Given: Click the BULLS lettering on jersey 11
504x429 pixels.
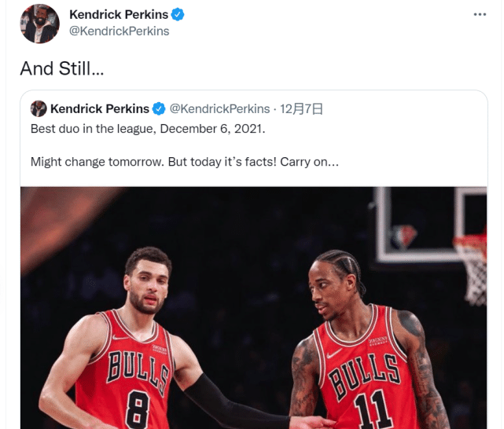Looking at the screenshot, I should click(x=365, y=376).
